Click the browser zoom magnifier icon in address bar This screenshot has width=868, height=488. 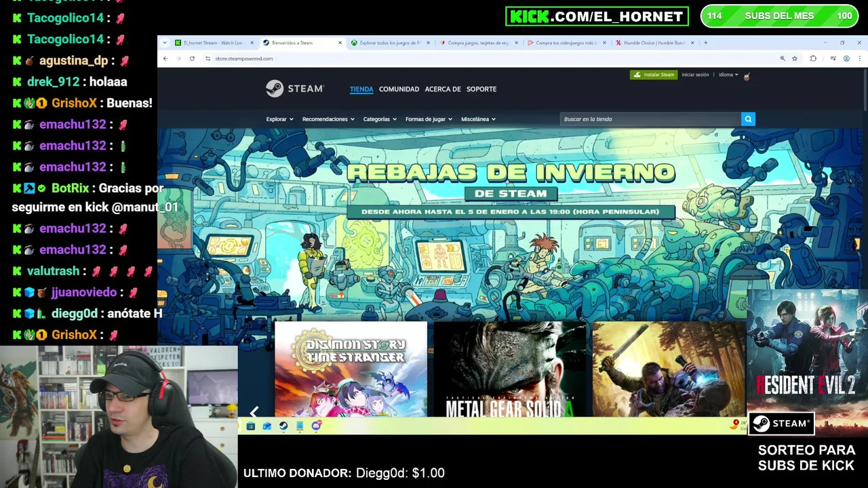[783, 59]
